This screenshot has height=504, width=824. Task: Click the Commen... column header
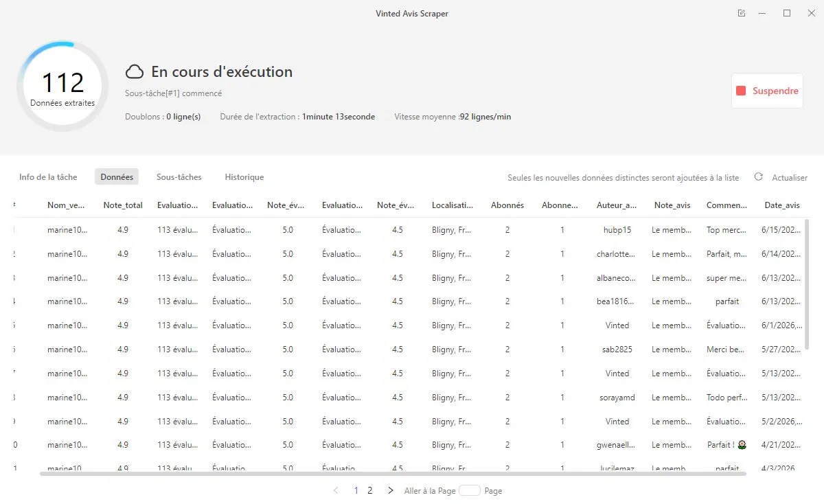pyautogui.click(x=727, y=205)
